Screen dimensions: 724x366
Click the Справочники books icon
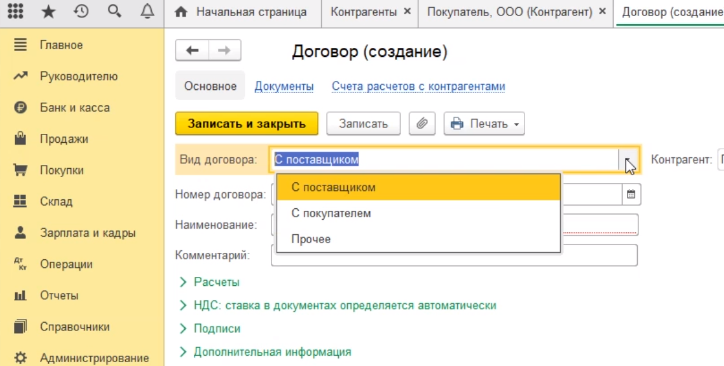click(20, 326)
